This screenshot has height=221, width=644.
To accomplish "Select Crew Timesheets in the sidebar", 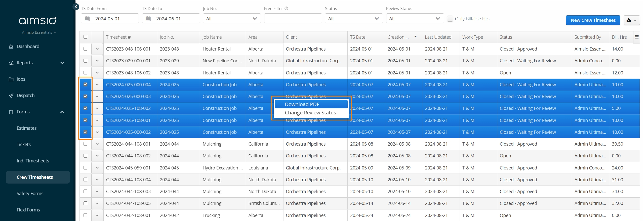I will point(38,177).
